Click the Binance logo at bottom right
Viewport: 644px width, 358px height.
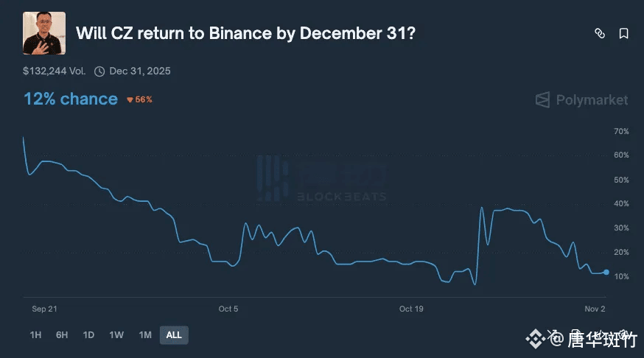(x=535, y=339)
